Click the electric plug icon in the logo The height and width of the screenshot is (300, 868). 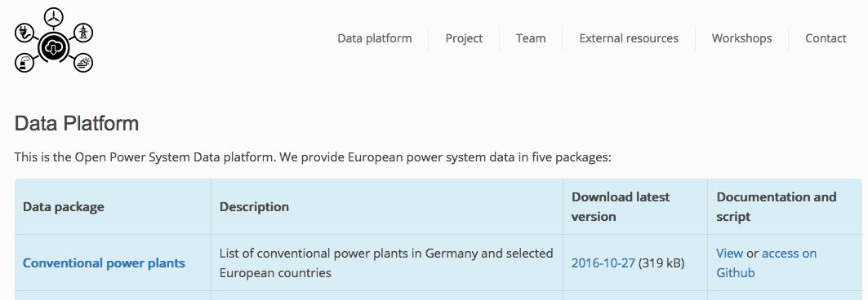point(24,33)
